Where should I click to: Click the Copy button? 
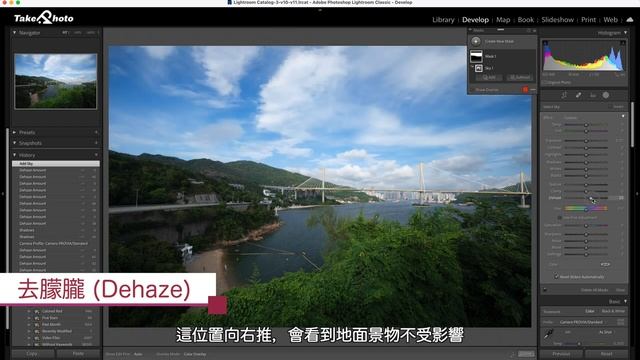click(x=32, y=353)
